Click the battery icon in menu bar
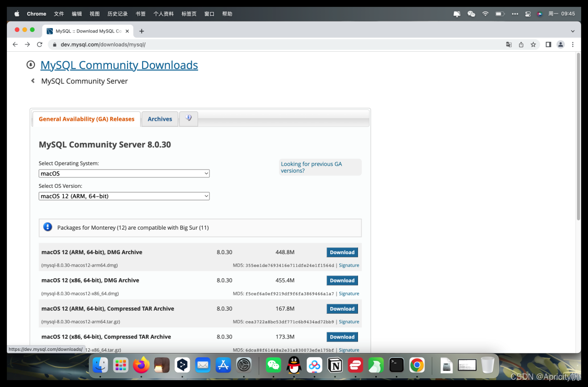 pyautogui.click(x=500, y=14)
